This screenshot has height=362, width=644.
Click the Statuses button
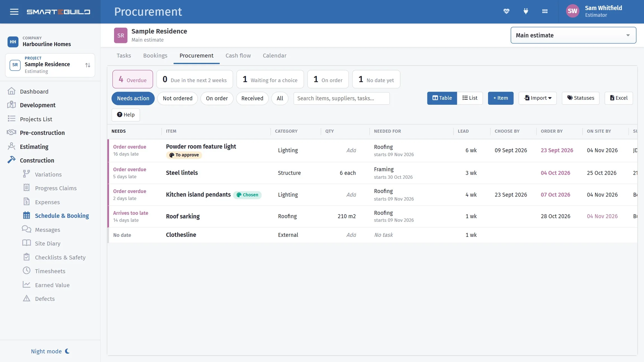pyautogui.click(x=581, y=98)
